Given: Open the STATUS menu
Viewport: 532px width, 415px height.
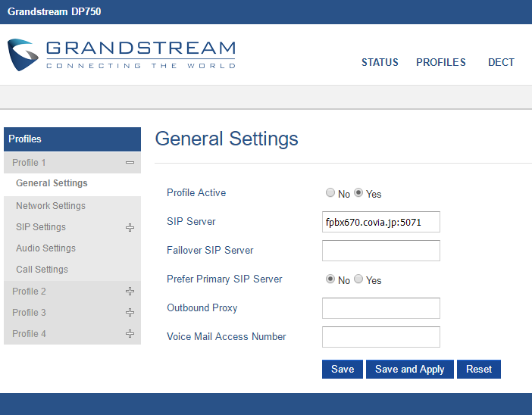Looking at the screenshot, I should tap(380, 62).
